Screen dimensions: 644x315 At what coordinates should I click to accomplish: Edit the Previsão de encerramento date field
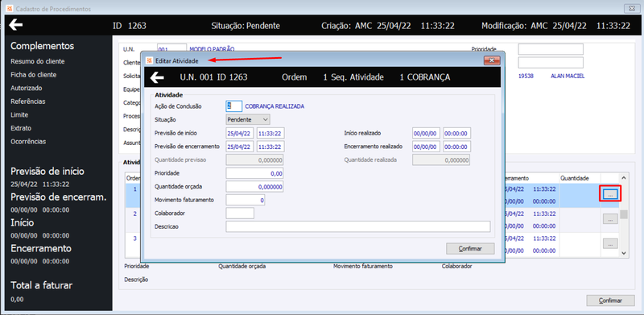(240, 147)
